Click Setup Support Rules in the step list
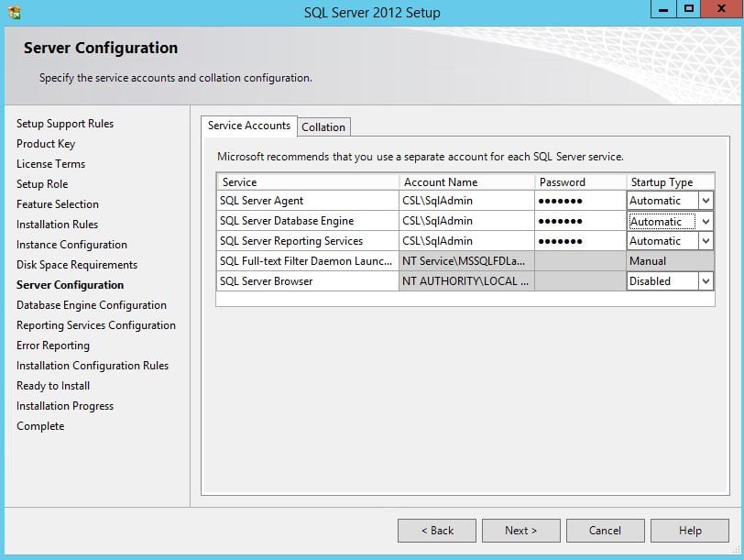744x560 pixels. point(65,124)
